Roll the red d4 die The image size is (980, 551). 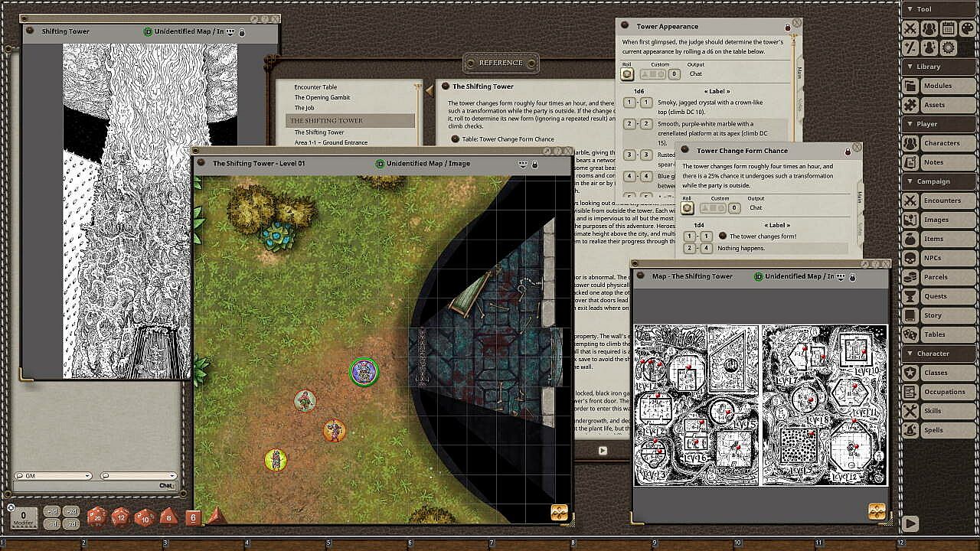tap(217, 517)
